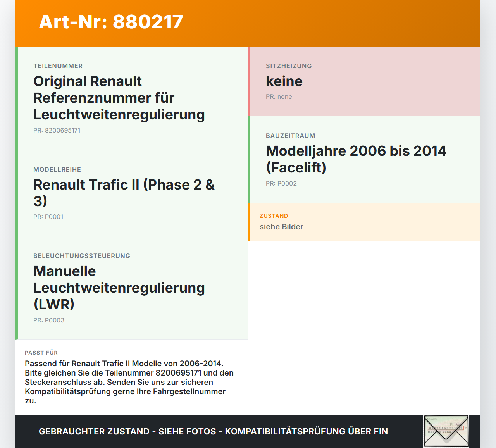The width and height of the screenshot is (496, 448).
Task: Select PR: P0002 text
Action: (x=281, y=183)
